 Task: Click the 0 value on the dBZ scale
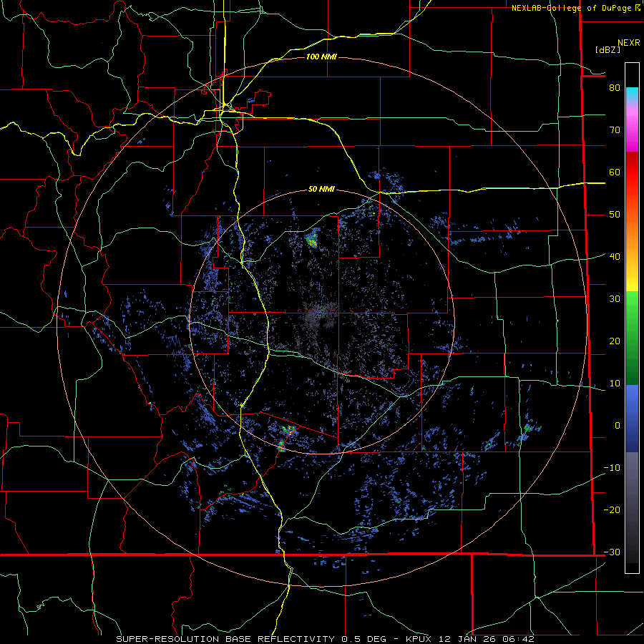point(618,426)
